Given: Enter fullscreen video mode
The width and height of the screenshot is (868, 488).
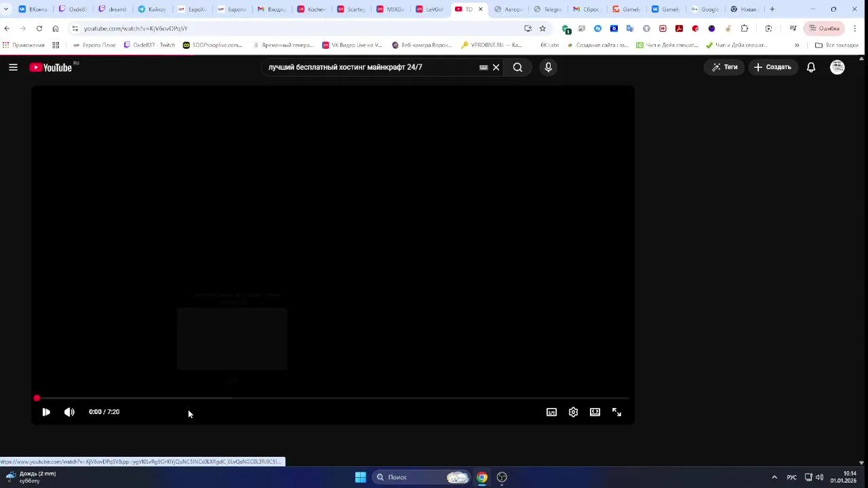Looking at the screenshot, I should pos(616,412).
